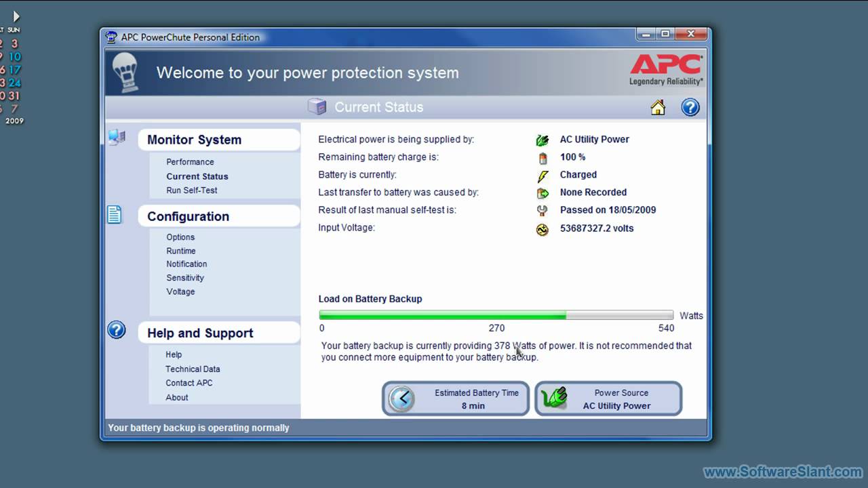
Task: Click the Load on Battery Backup bar
Action: coord(496,315)
